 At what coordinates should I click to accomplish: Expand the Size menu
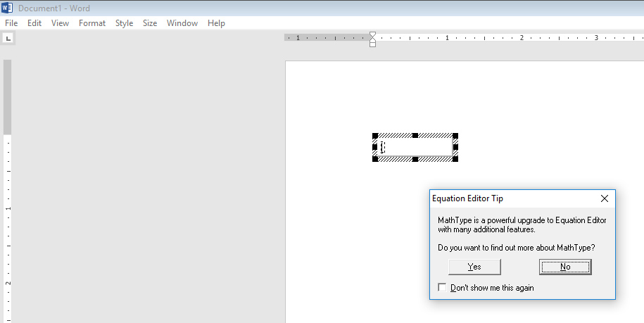(x=150, y=23)
